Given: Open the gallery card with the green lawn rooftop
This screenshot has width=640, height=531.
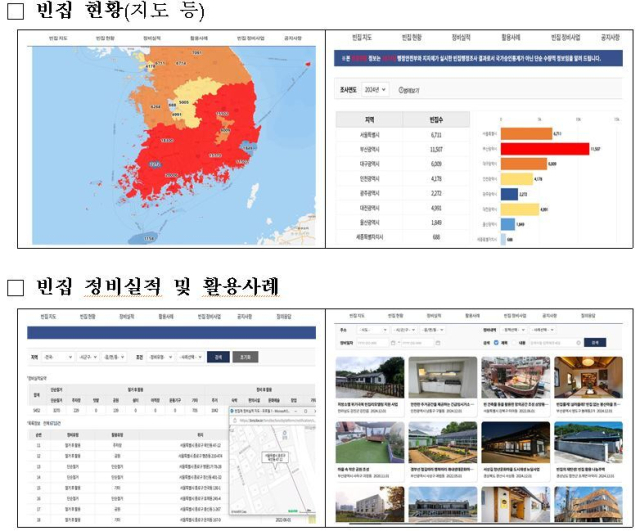Looking at the screenshot, I should (370, 451).
